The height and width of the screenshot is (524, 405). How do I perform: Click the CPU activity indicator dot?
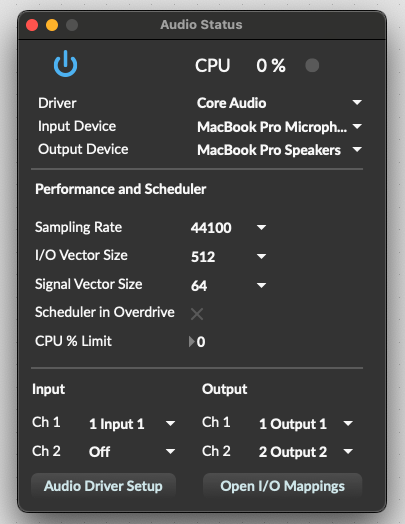pos(312,66)
